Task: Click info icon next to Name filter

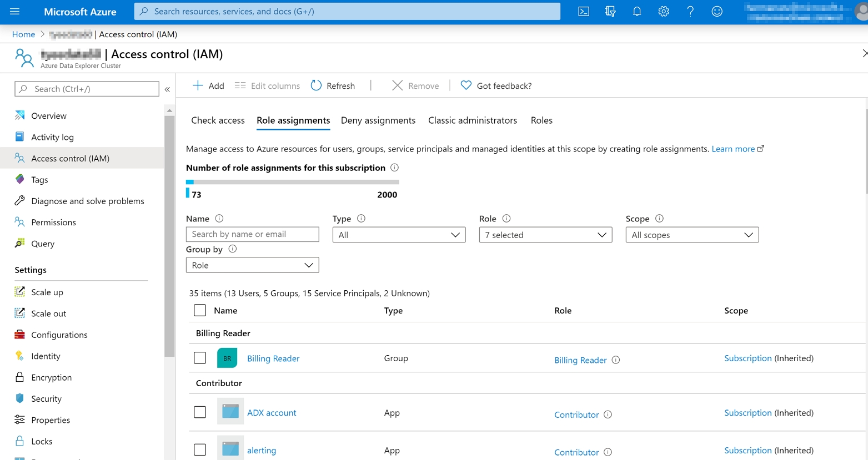Action: 219,219
